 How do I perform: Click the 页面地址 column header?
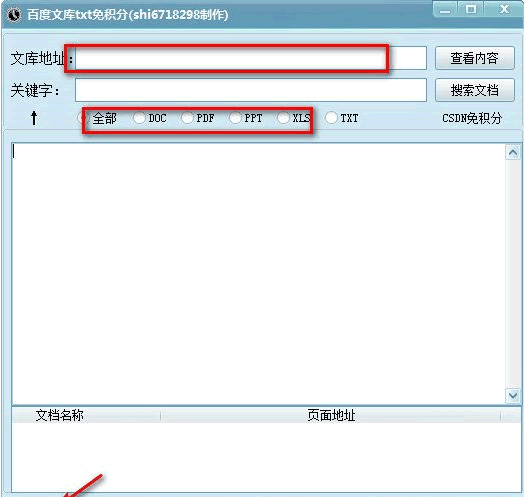click(x=331, y=415)
